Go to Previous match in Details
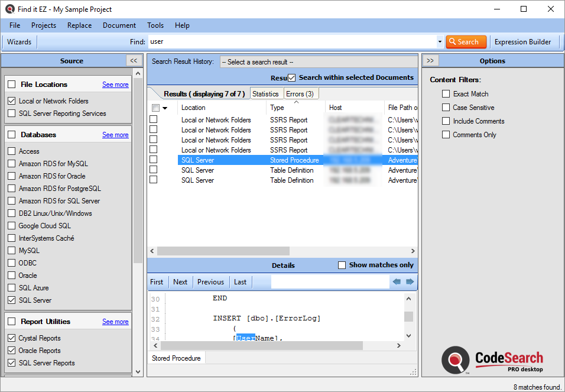 pos(211,282)
